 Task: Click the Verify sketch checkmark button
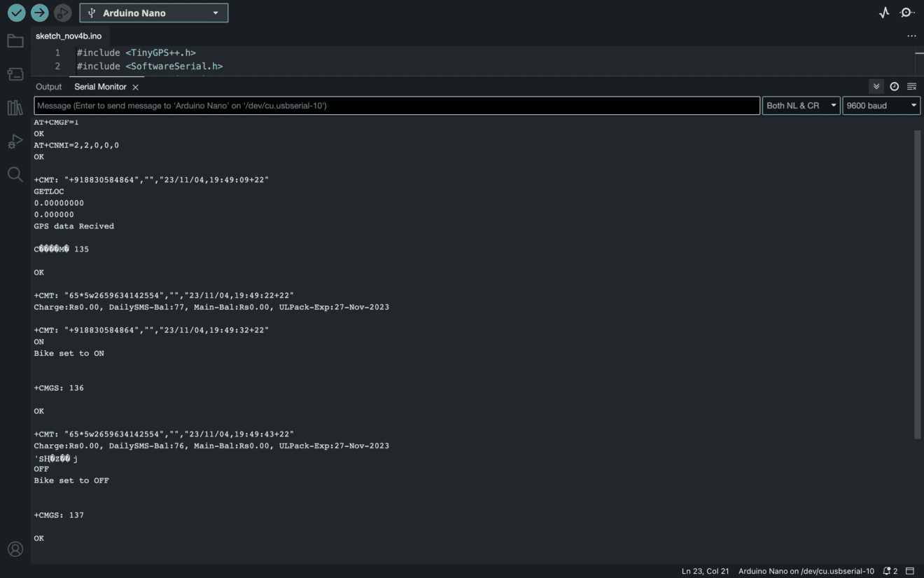pyautogui.click(x=16, y=13)
